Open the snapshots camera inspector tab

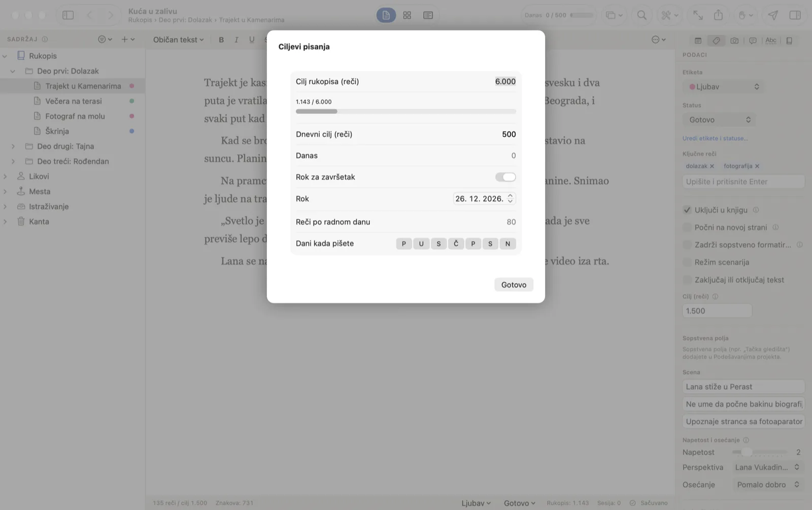point(734,41)
